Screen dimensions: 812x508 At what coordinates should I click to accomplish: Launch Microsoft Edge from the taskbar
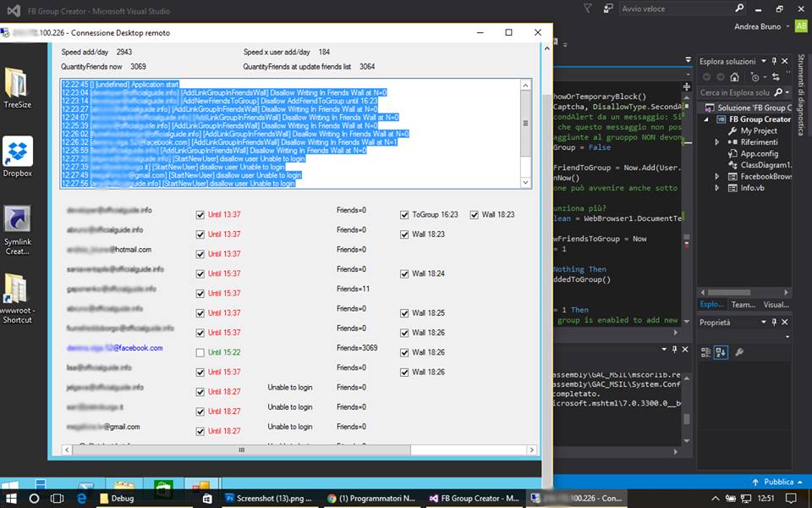pyautogui.click(x=81, y=498)
